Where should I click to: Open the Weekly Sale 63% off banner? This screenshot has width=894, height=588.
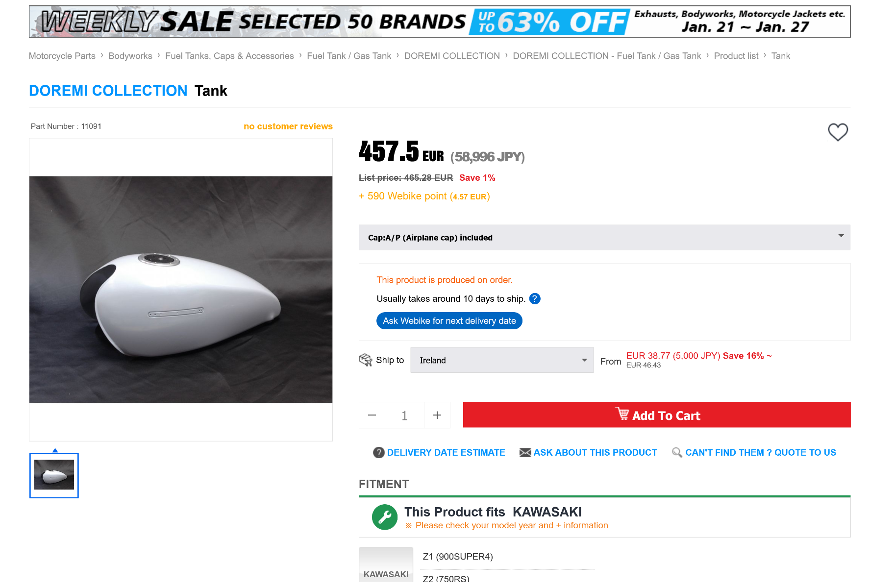click(x=440, y=22)
